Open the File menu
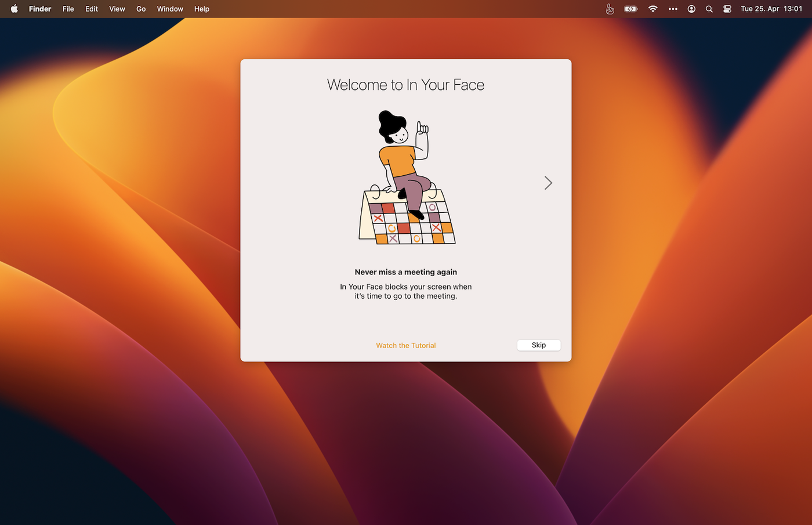 pos(68,9)
